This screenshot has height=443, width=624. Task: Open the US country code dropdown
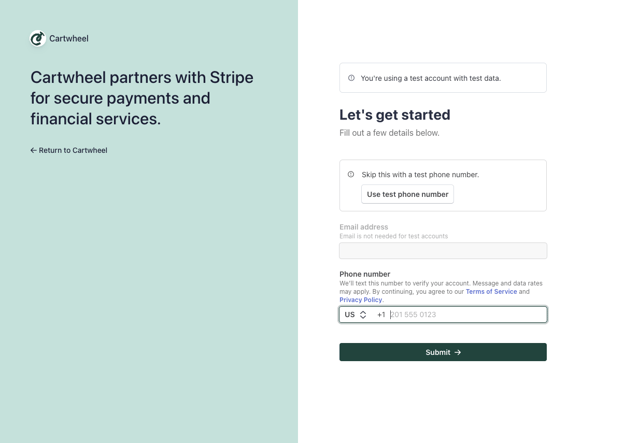coord(355,315)
